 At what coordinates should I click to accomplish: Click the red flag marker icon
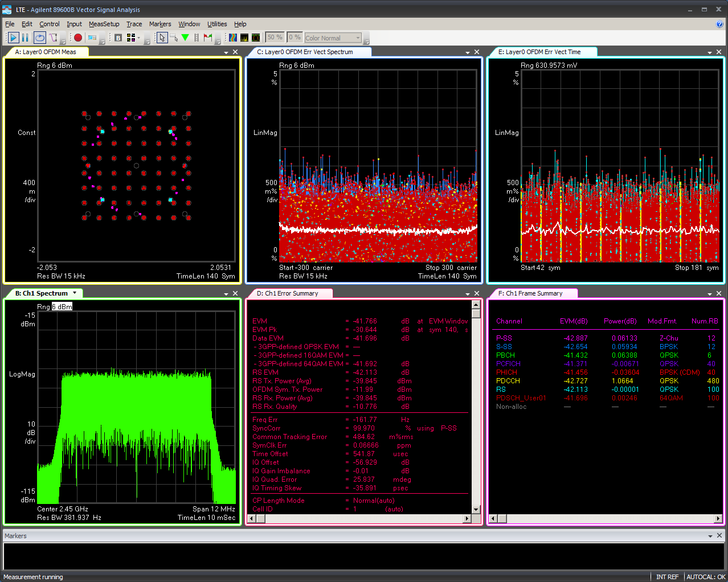coord(207,38)
